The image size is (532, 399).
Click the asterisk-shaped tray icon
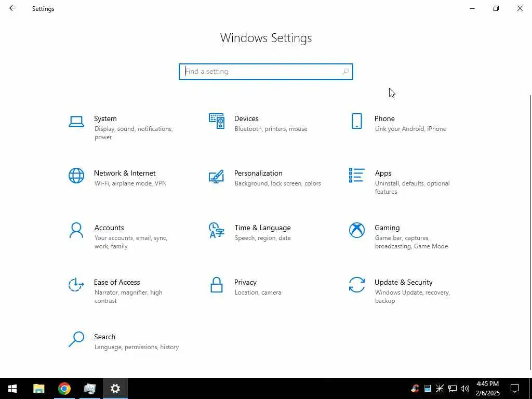[x=440, y=389]
